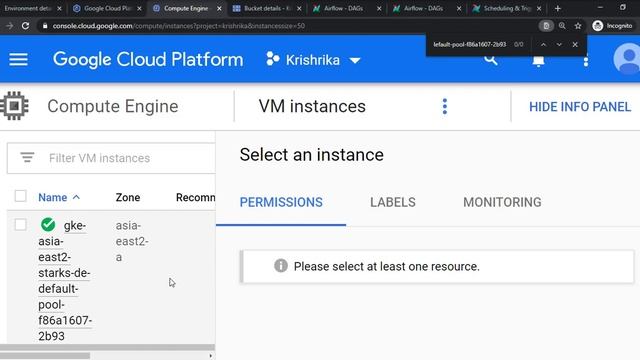Click the info icon in the notice
Screen dimensions: 640x360
[281, 266]
